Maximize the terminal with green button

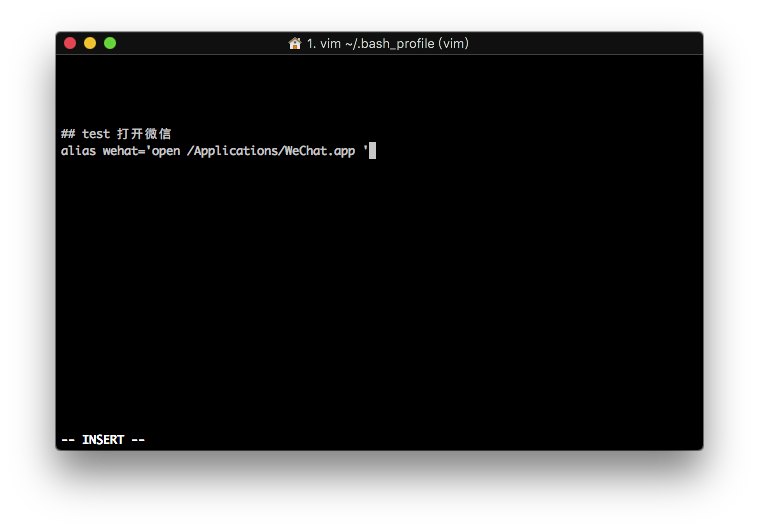110,44
